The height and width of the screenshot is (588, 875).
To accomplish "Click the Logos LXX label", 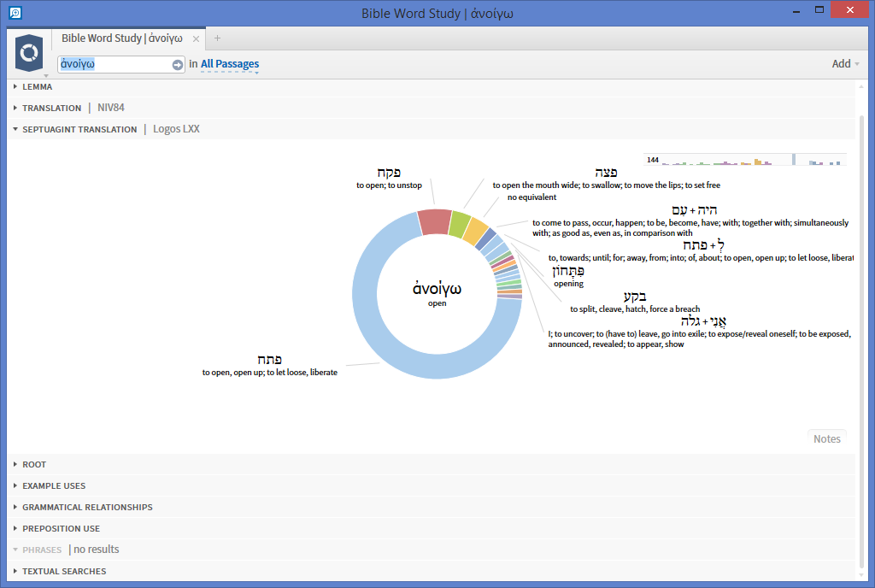I will click(x=176, y=129).
